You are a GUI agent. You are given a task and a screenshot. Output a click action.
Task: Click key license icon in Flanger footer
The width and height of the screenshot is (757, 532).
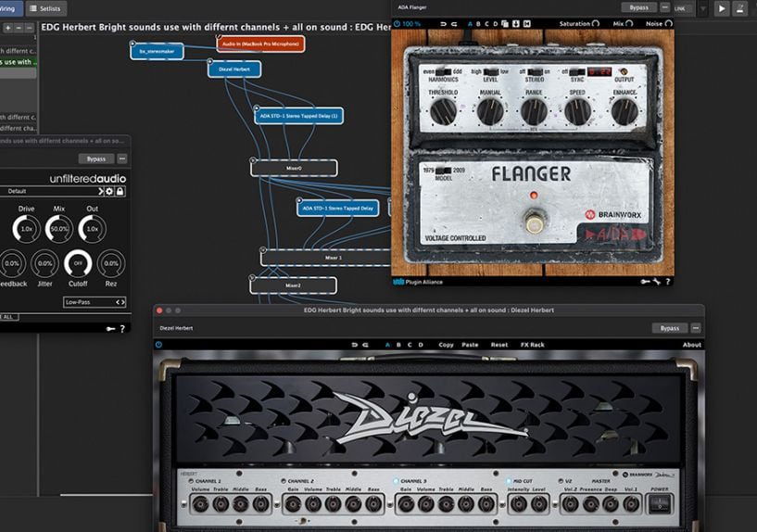[x=645, y=282]
